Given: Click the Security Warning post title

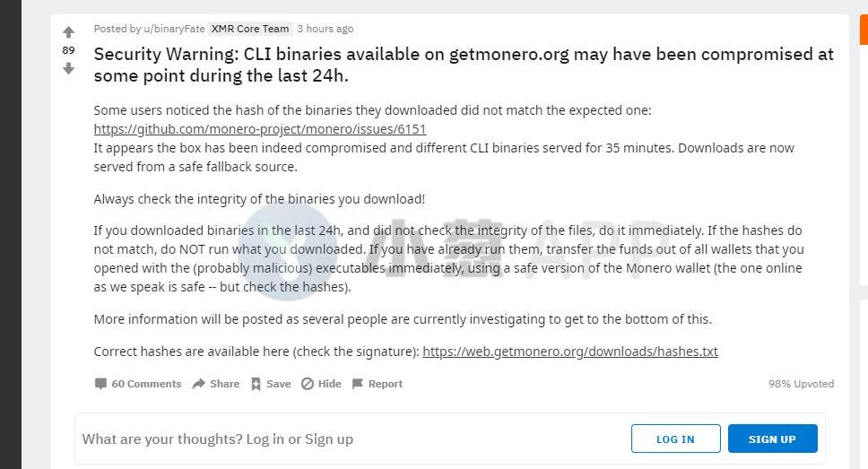Looking at the screenshot, I should pos(464,65).
